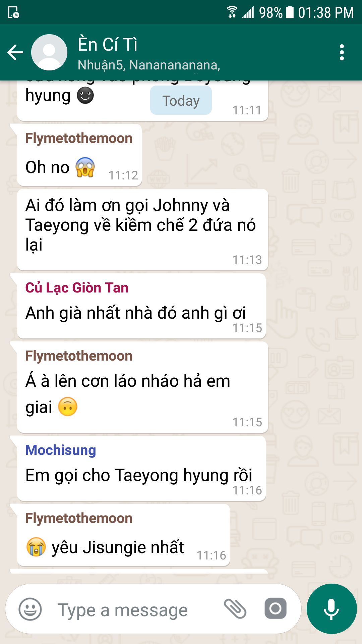Viewport: 362px width, 644px height.
Task: Tap the battery indicator in status bar
Action: [290, 12]
